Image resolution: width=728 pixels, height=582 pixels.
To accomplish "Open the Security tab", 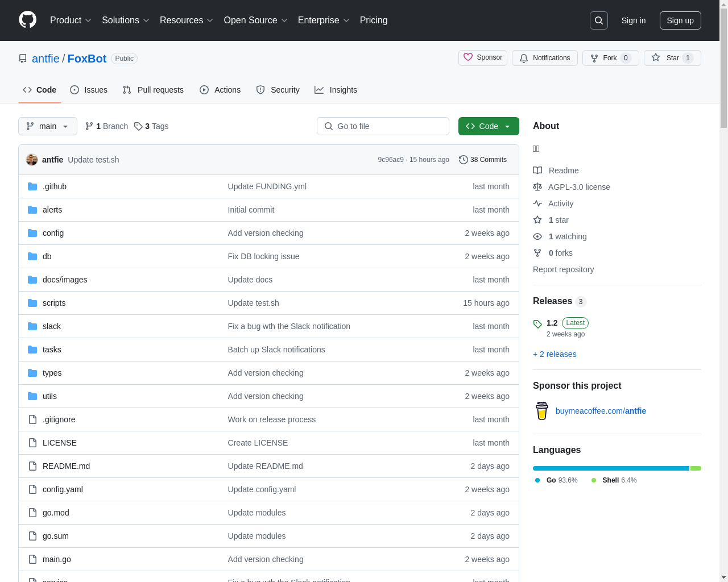I will pyautogui.click(x=278, y=90).
